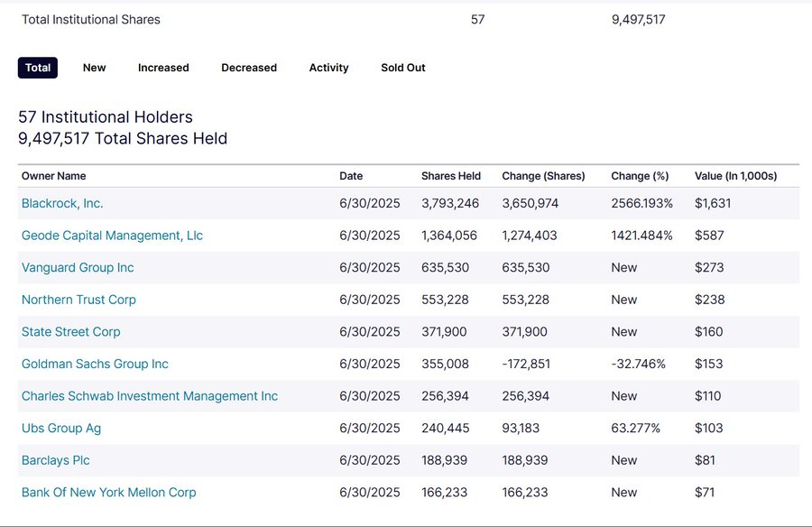Click the Shares Held column header
This screenshot has width=812, height=527.
click(451, 176)
